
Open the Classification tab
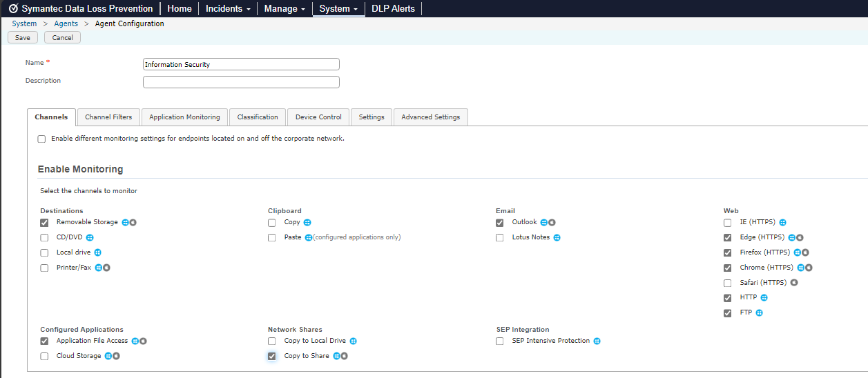coord(258,117)
